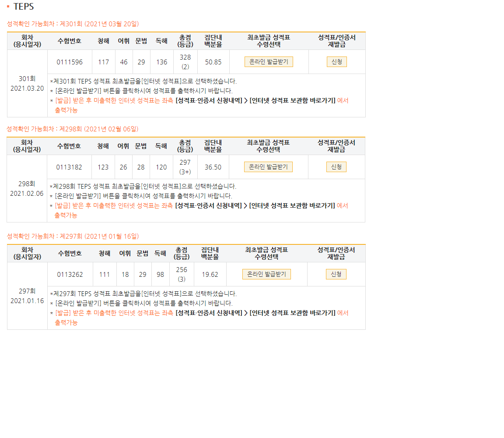Click vocabulary score 46
504x438 pixels.
(x=124, y=62)
